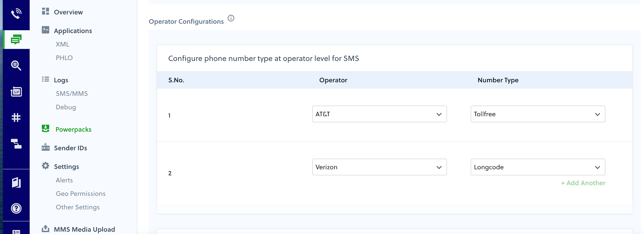Click the + Add Another link
The height and width of the screenshot is (234, 644).
click(583, 183)
